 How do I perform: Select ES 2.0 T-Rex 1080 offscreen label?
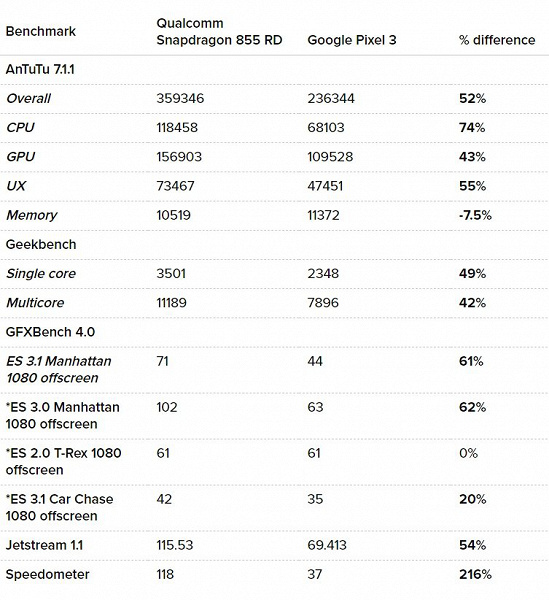[x=64, y=461]
